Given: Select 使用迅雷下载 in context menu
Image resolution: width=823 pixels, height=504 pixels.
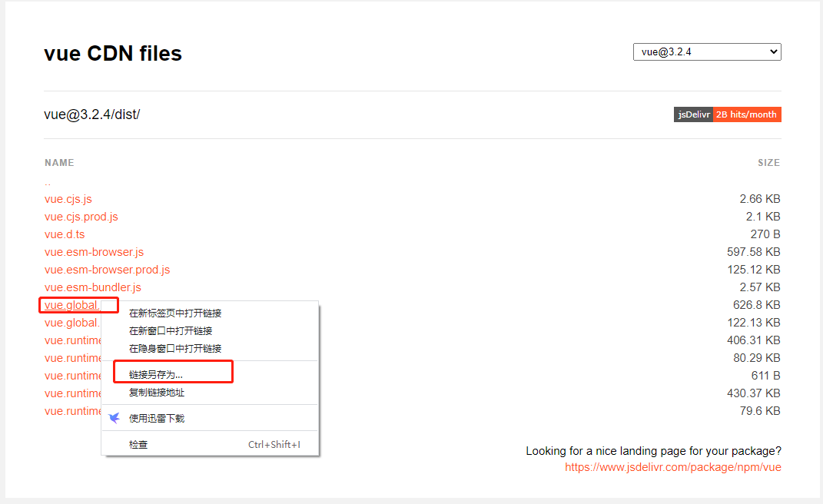Looking at the screenshot, I should click(210, 419).
